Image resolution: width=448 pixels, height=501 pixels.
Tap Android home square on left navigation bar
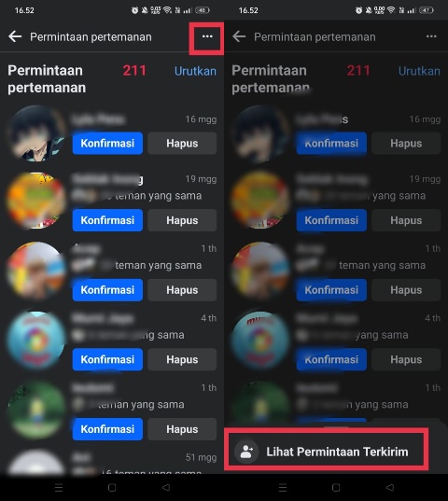point(112,488)
